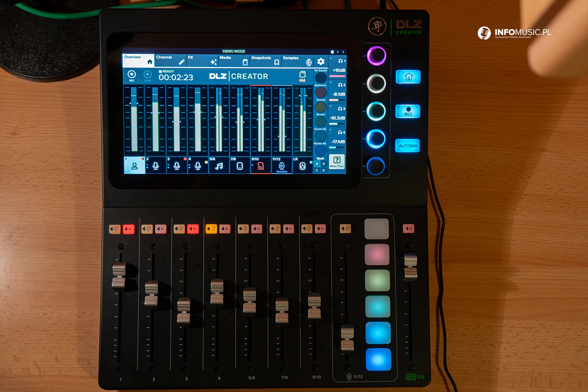Open settings via the gear icon
Screen dimensions: 588x392
pyautogui.click(x=321, y=61)
